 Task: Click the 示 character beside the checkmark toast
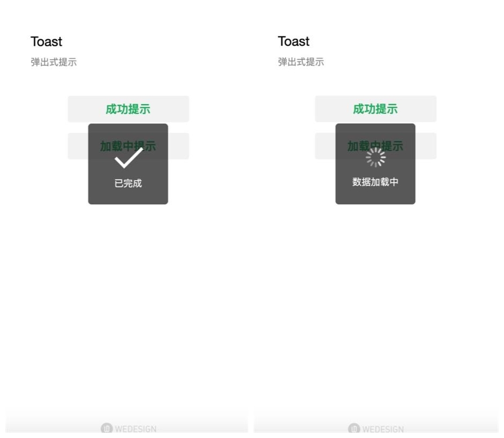[151, 146]
